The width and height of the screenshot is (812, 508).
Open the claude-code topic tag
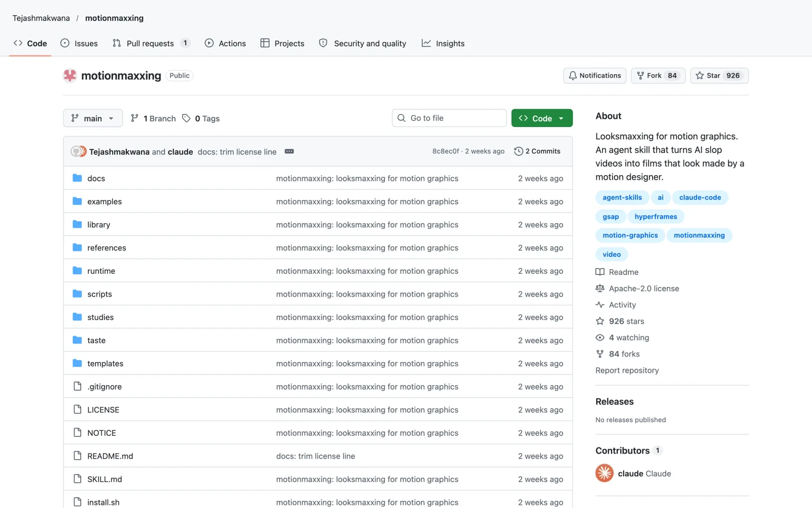700,197
